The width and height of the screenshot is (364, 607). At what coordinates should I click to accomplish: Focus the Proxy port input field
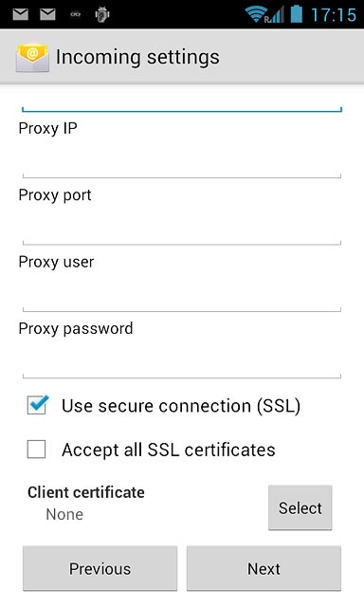(x=182, y=228)
